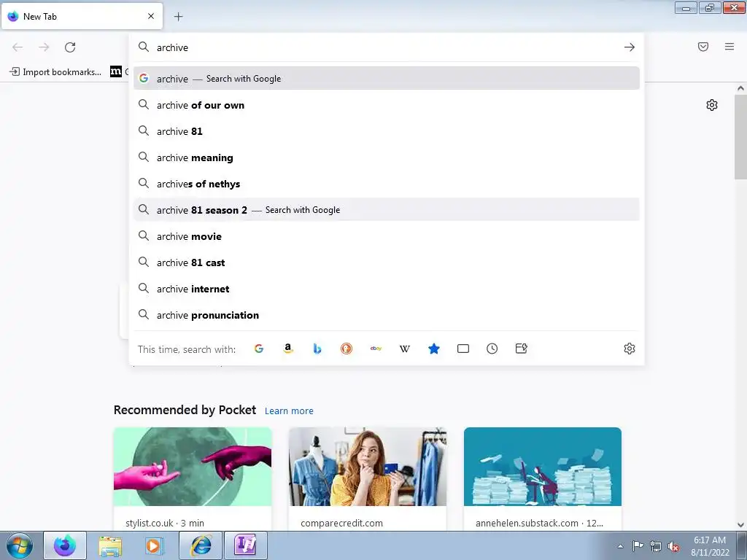Open the Windows Start menu
Screen dimensions: 747x560
point(20,545)
